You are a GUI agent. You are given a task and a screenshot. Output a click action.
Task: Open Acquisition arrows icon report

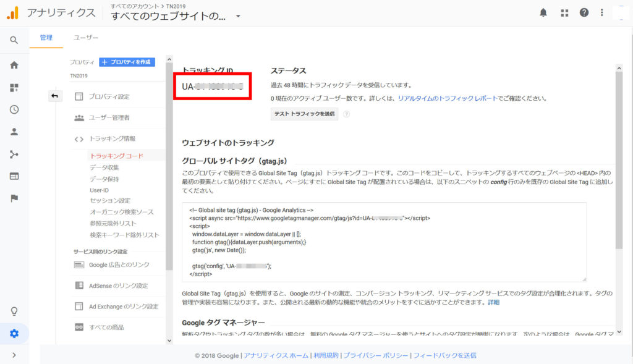click(x=14, y=154)
